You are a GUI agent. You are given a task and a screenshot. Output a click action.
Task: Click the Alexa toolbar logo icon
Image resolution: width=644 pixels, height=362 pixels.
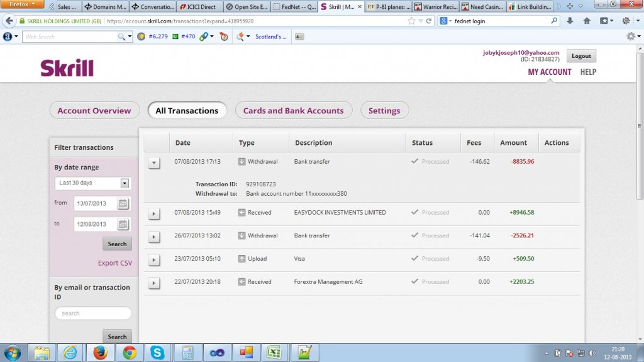click(8, 37)
